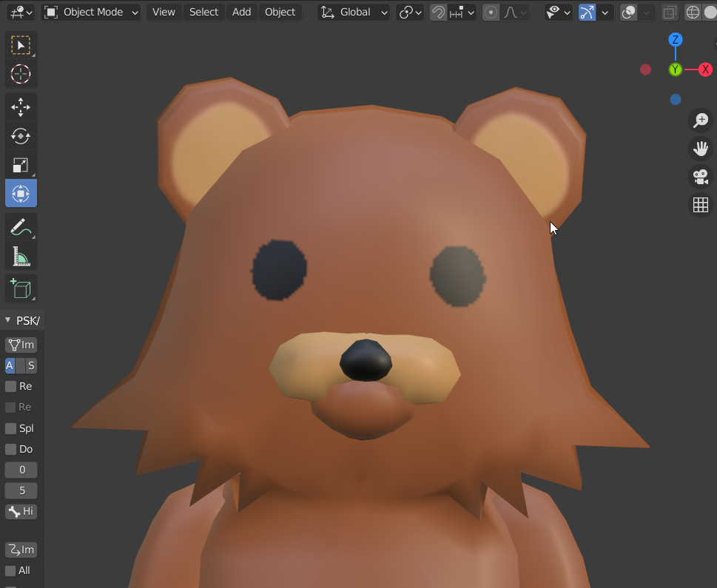Screen dimensions: 717x588
Task: Select the Transform tool
Action: click(21, 193)
